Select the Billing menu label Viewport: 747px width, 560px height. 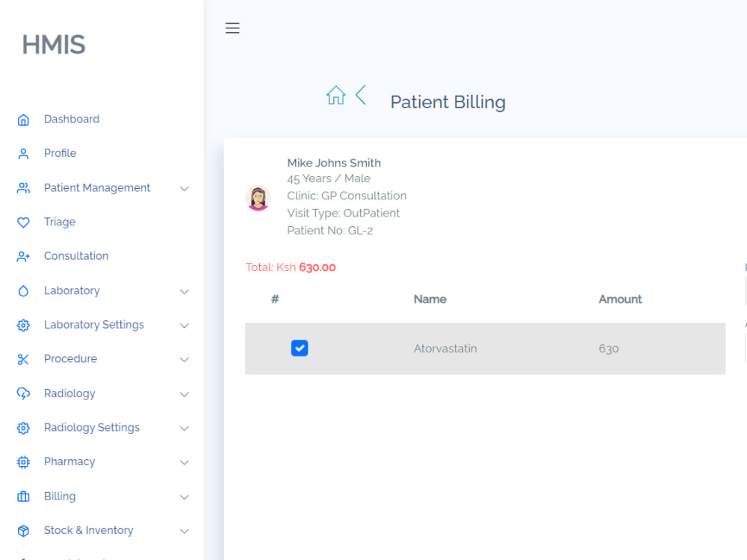point(60,497)
